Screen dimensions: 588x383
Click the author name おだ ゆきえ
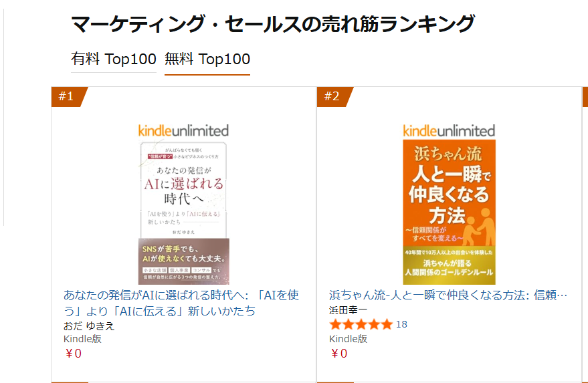89,326
